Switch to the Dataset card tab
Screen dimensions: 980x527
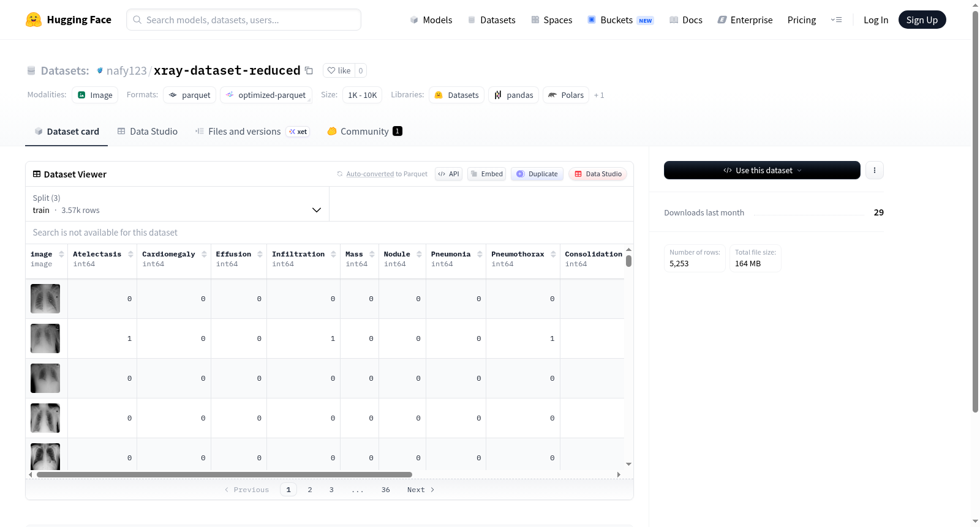[x=67, y=131]
